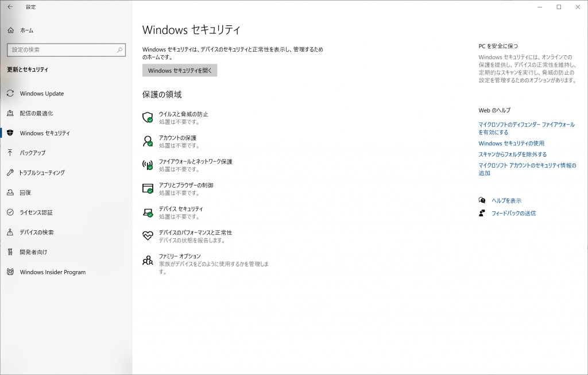Open アプリとブラウザーの制御
The height and width of the screenshot is (375, 588).
coord(186,185)
